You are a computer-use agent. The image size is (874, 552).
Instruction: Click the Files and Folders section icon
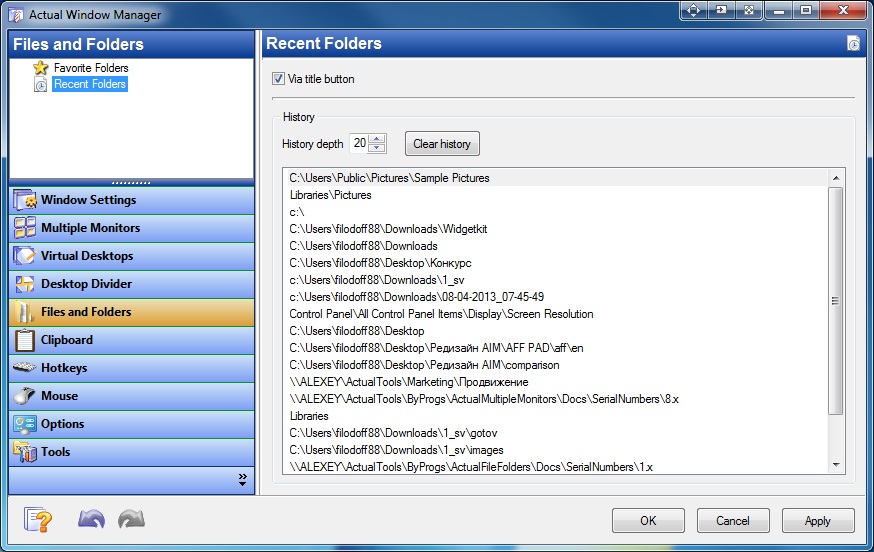click(x=25, y=312)
